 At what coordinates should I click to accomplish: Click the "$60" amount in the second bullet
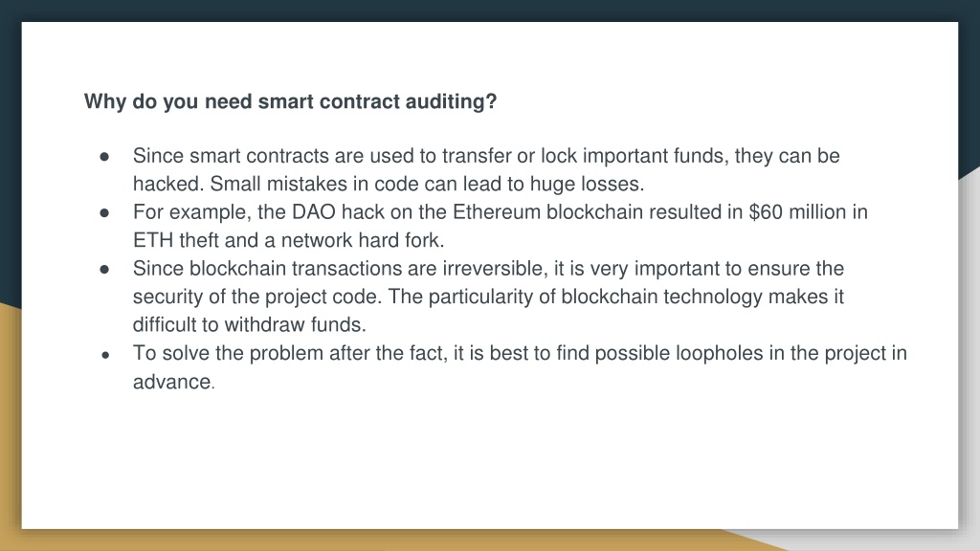pos(766,211)
